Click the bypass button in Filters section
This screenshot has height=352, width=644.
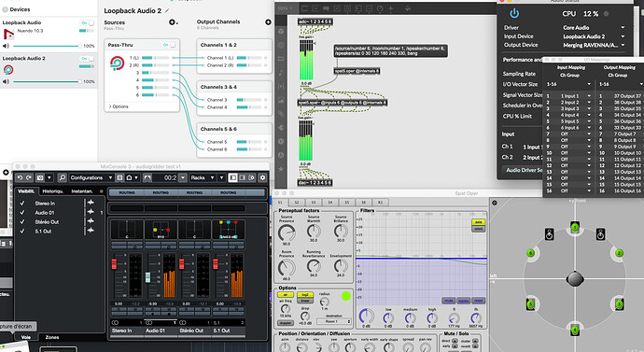tap(463, 301)
